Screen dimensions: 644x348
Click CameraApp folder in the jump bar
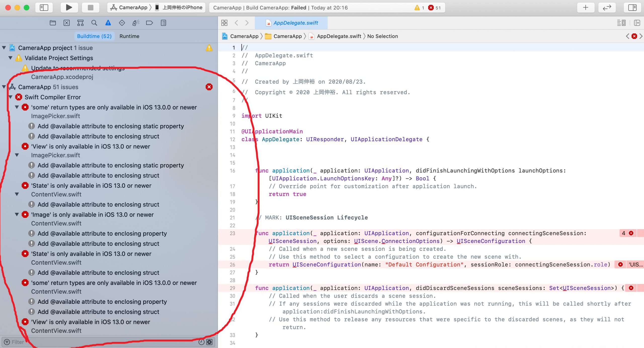pos(284,36)
